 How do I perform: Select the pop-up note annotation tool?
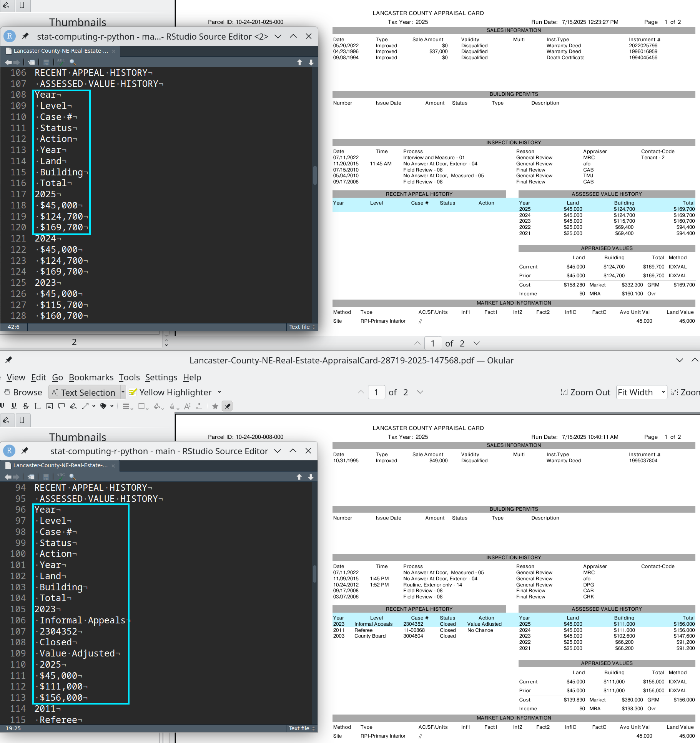click(x=61, y=406)
